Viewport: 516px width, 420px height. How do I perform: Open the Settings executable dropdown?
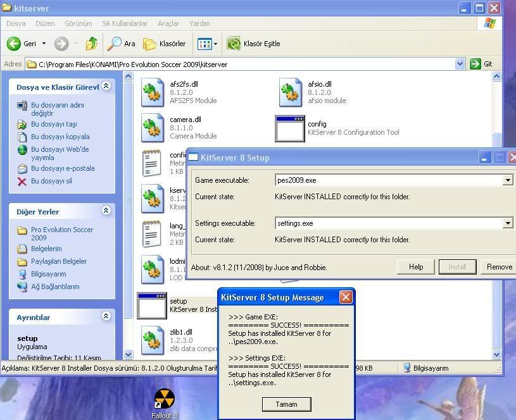tap(507, 223)
